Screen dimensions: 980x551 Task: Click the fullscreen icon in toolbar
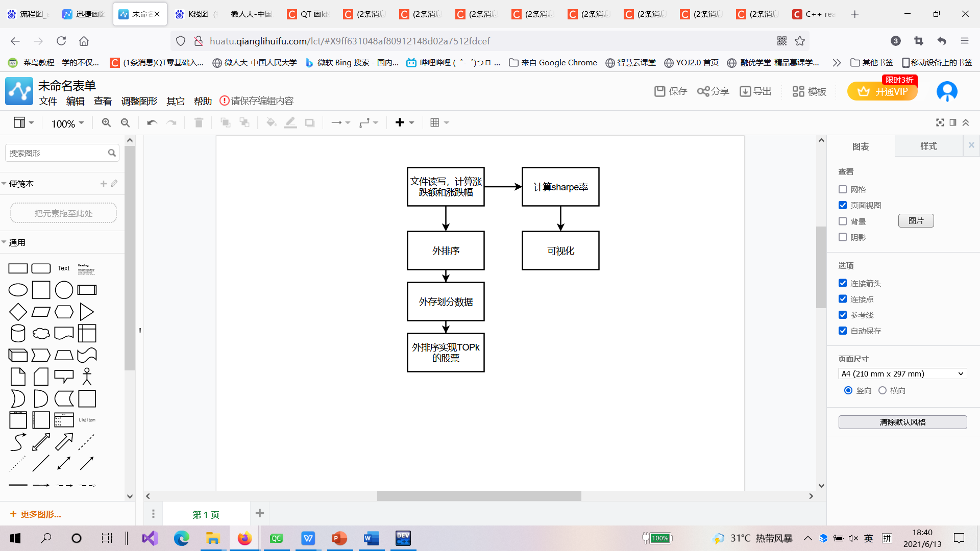[940, 122]
